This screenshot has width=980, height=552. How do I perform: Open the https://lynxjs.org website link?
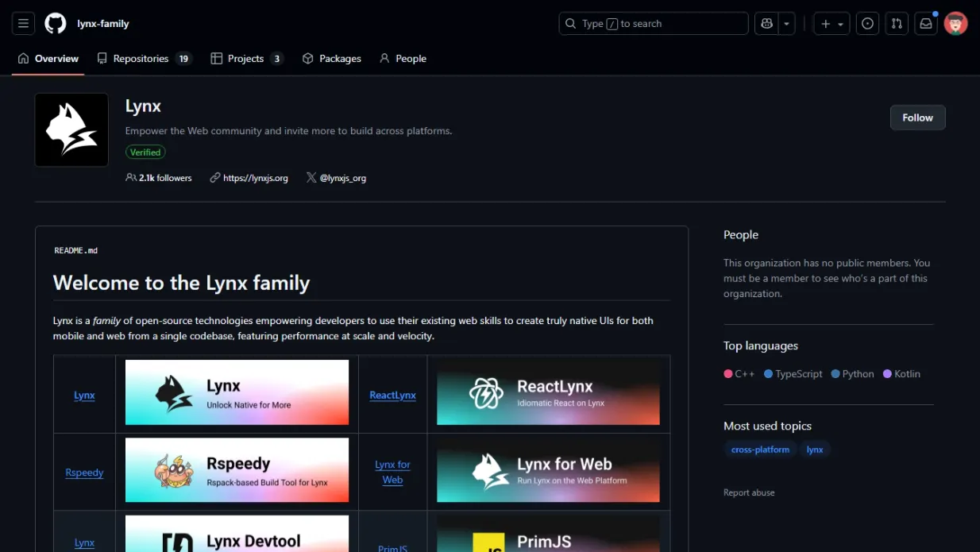255,179
